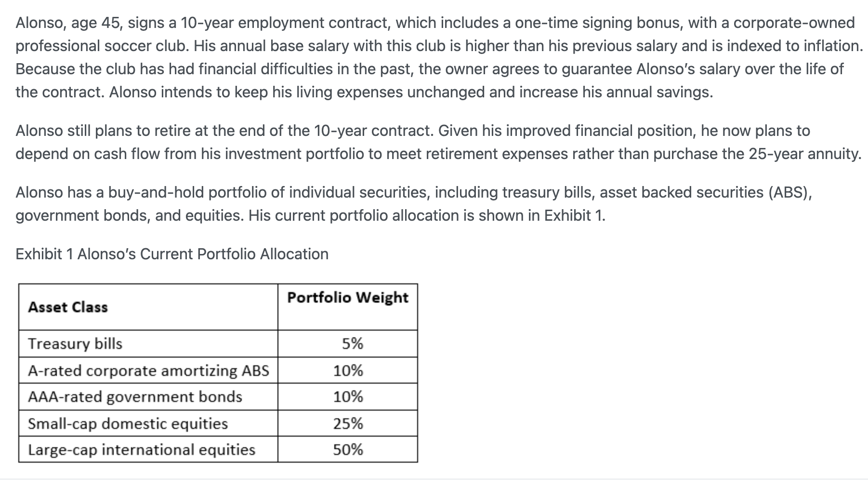
Task: Select the A-rated corporate amortizing ABS cell
Action: pyautogui.click(x=148, y=371)
